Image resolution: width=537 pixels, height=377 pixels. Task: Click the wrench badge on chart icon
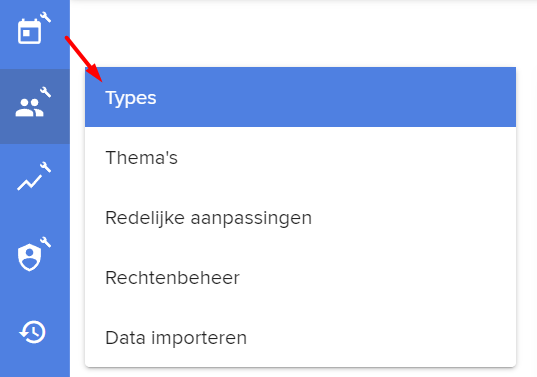tap(46, 167)
